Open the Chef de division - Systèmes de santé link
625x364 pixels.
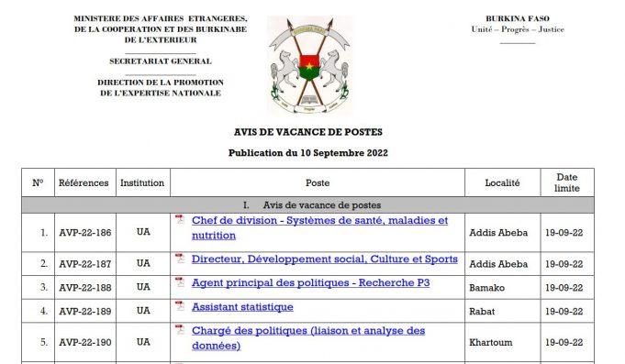(x=319, y=227)
